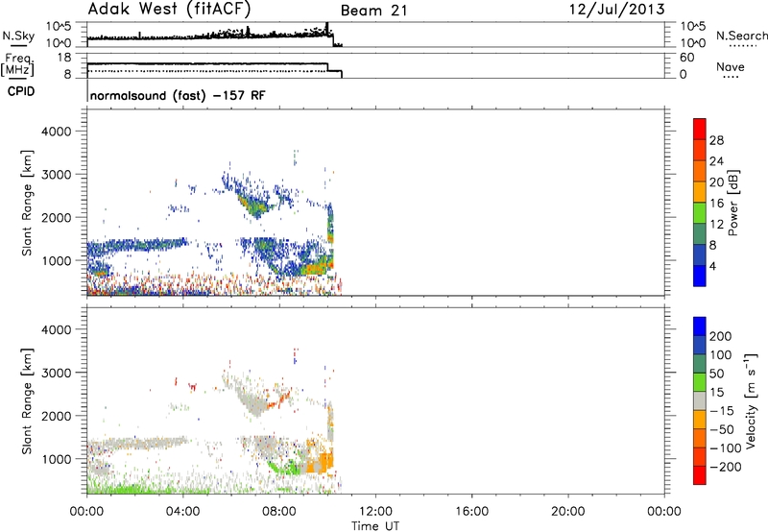The height and width of the screenshot is (532, 768).
Task: Click velocity colorbar label '50'
Action: click(x=716, y=374)
